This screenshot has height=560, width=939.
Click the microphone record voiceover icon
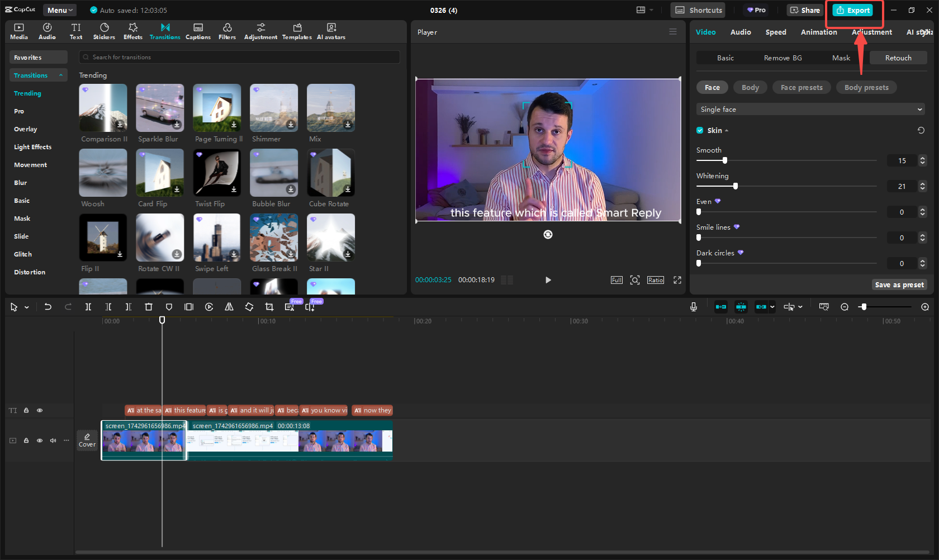[x=694, y=307]
